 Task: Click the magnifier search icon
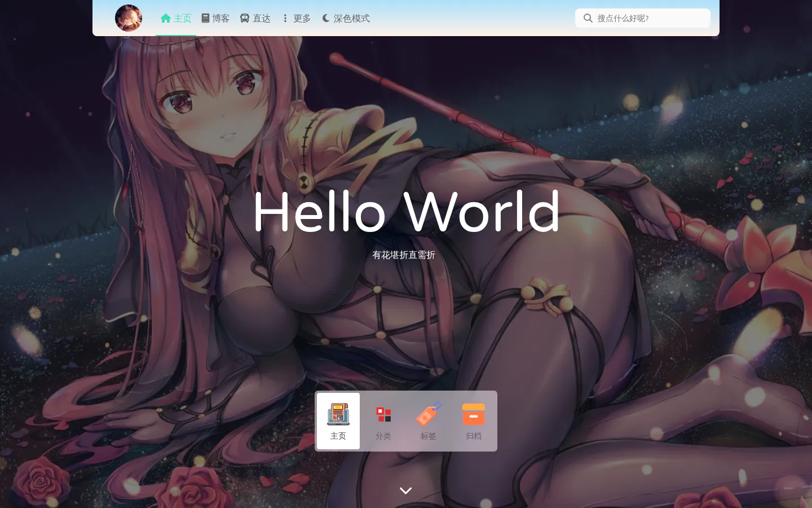[x=588, y=18]
